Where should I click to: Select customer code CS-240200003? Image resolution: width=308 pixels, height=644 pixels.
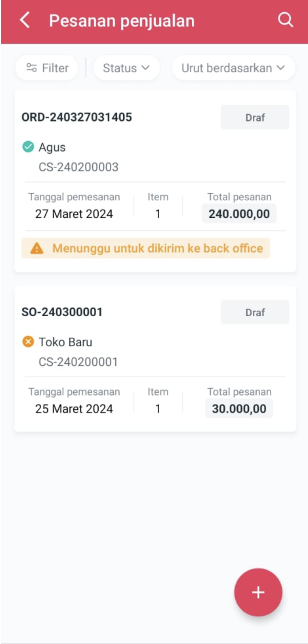(79, 167)
